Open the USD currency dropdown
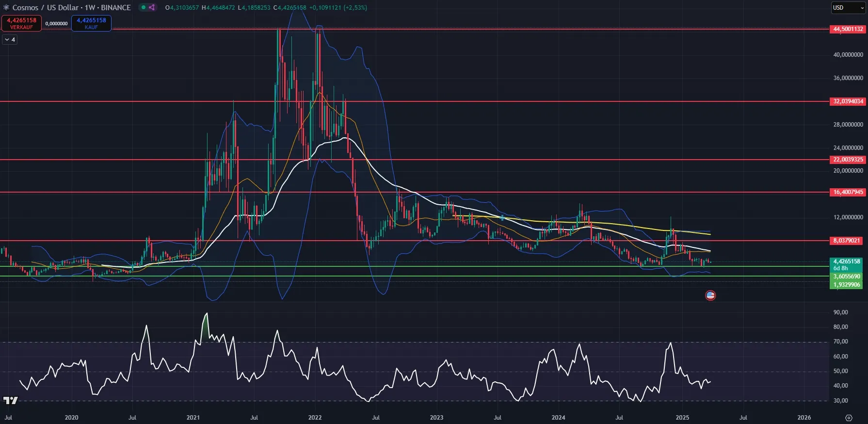This screenshot has height=424, width=868. 848,7
